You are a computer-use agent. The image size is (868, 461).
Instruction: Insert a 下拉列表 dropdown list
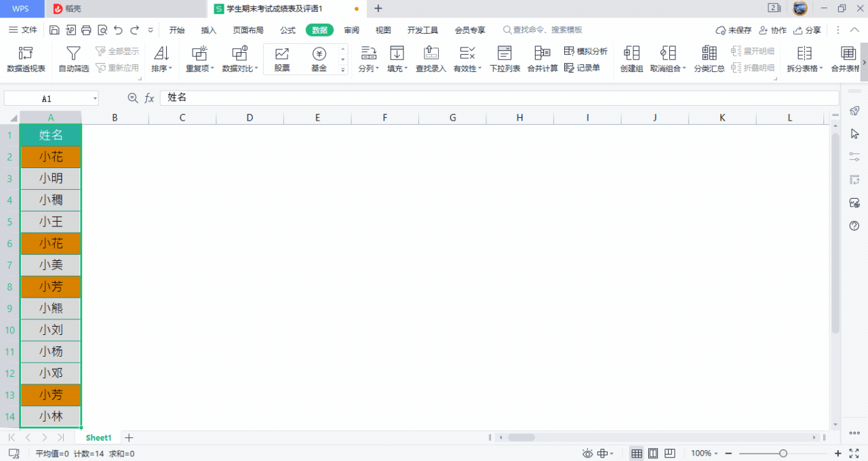505,60
